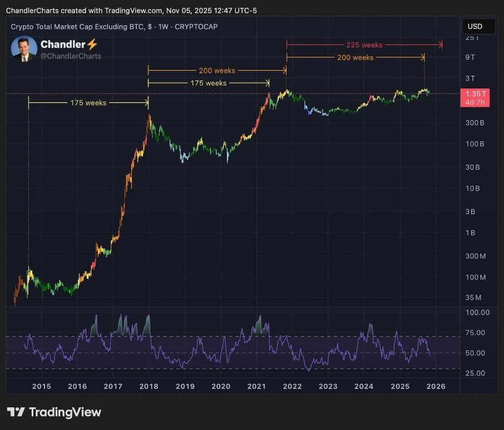Click the lightning bolt beside Chandler's name
504x430 pixels.
pyautogui.click(x=92, y=45)
